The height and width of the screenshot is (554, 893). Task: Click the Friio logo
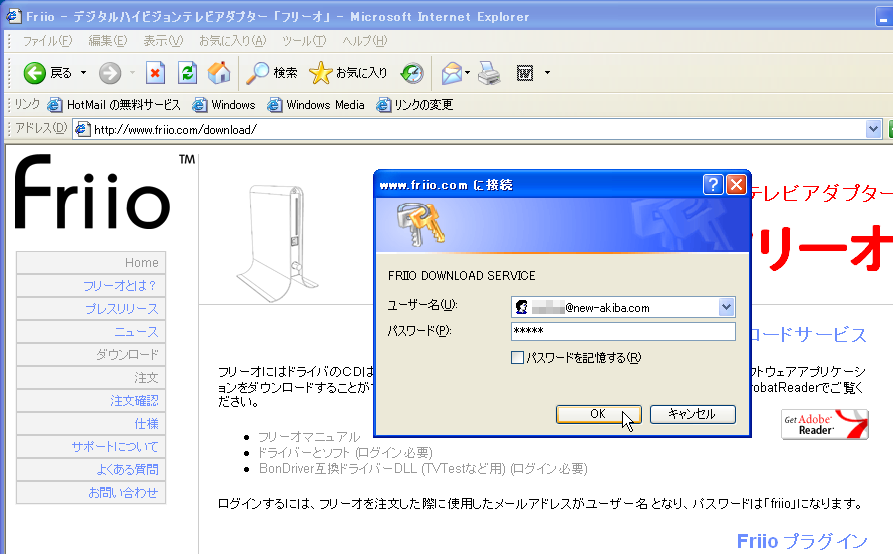point(93,192)
